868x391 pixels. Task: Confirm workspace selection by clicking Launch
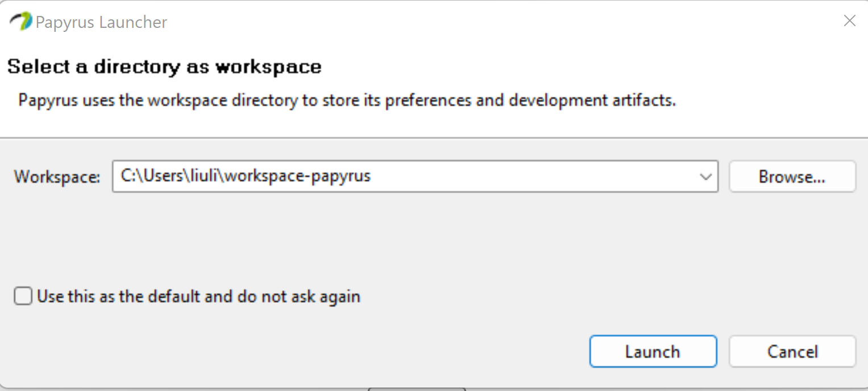pyautogui.click(x=653, y=351)
